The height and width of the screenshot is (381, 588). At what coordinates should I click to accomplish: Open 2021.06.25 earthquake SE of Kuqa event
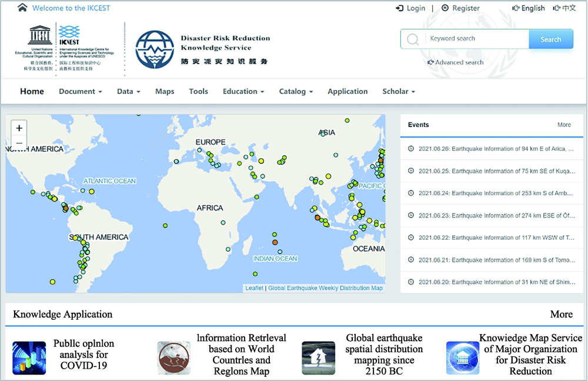(497, 171)
